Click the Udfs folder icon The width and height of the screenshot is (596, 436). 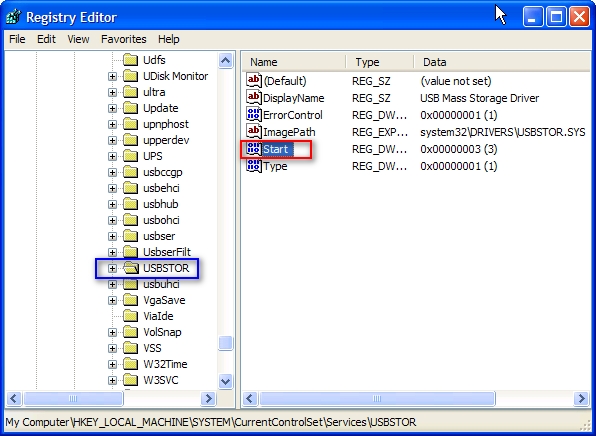[130, 60]
